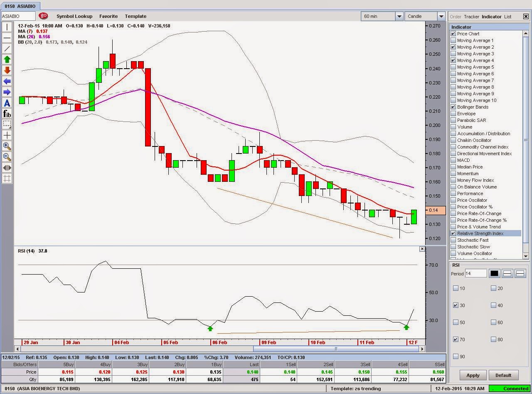Screen dimensions: 532x394
Task: Uncheck Moving Average 4 checkbox
Action: [x=453, y=60]
